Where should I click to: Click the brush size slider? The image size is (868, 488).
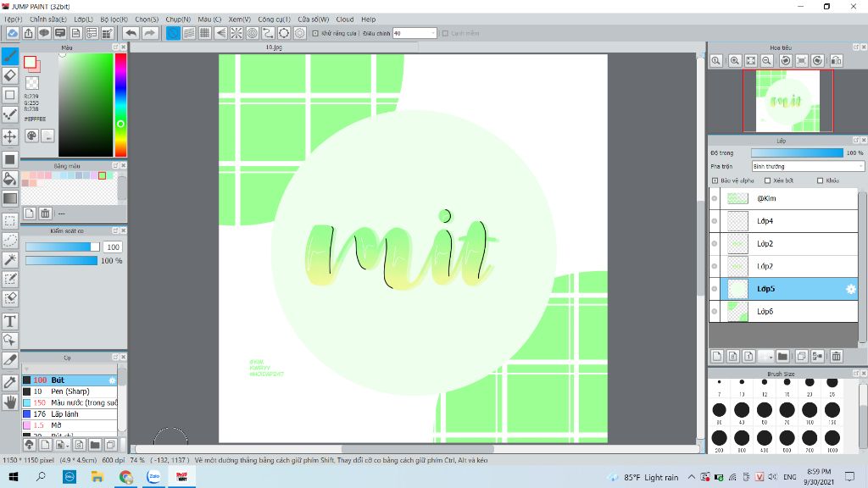pyautogui.click(x=62, y=247)
